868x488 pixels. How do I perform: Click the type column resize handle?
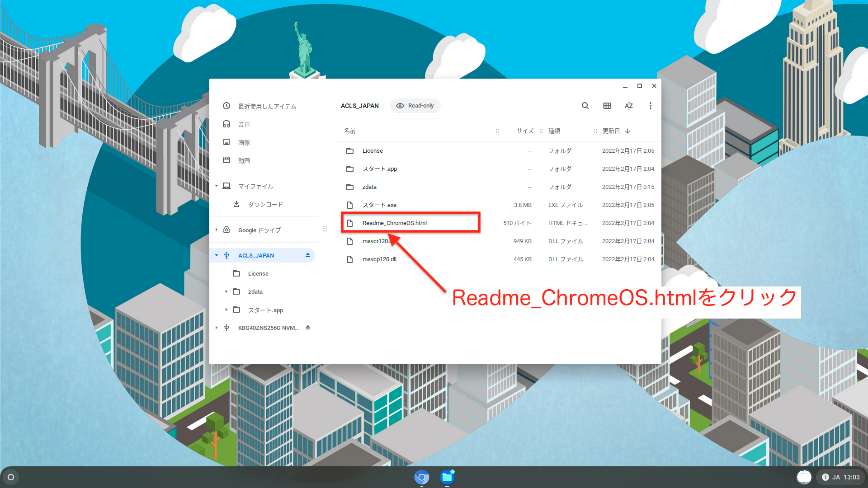[x=595, y=131]
